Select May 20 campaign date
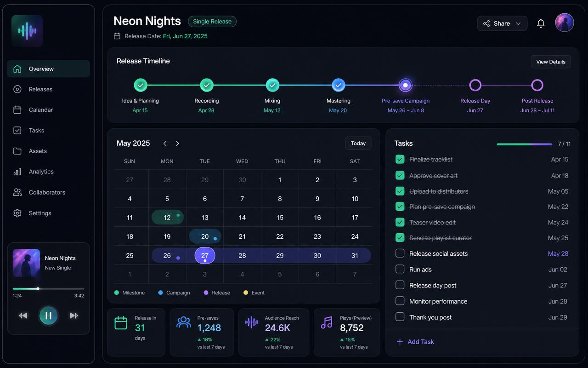588x368 pixels. (x=205, y=236)
